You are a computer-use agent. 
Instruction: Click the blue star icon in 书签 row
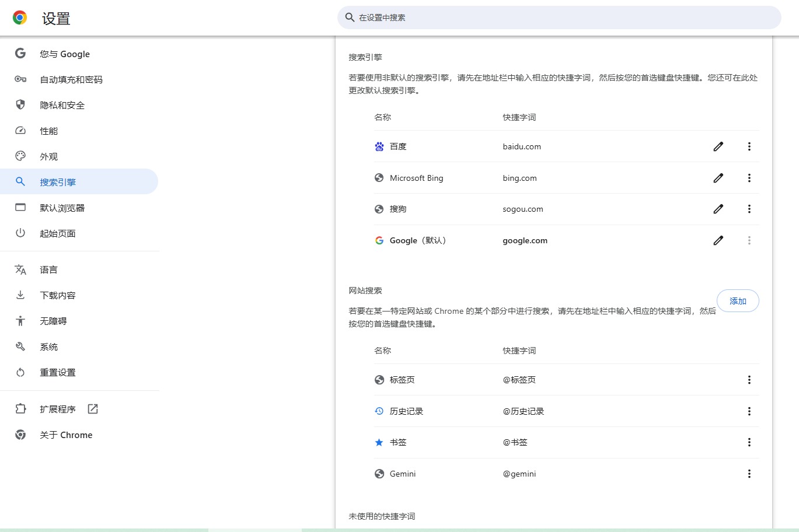pos(379,442)
